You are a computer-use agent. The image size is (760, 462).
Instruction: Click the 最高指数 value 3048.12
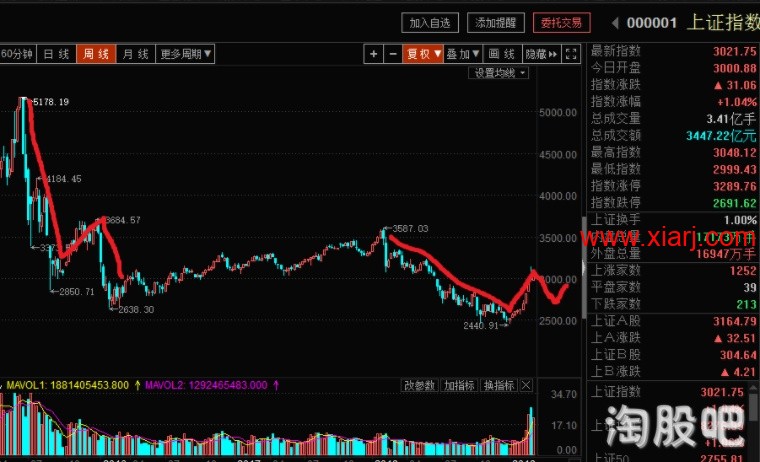(x=734, y=153)
